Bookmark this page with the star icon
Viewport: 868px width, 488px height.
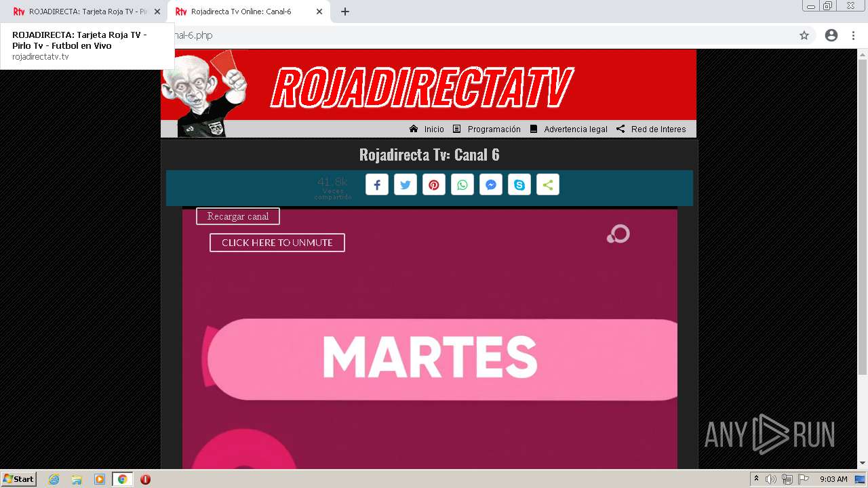(x=804, y=35)
